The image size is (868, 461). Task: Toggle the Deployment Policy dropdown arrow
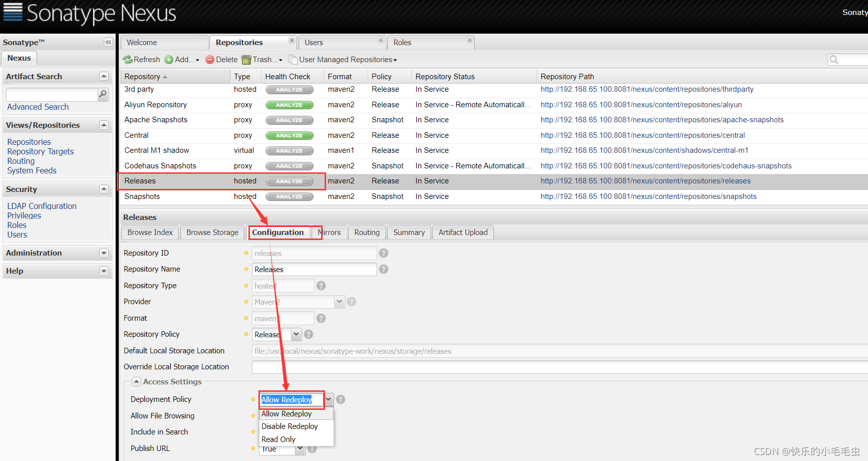[x=329, y=399]
